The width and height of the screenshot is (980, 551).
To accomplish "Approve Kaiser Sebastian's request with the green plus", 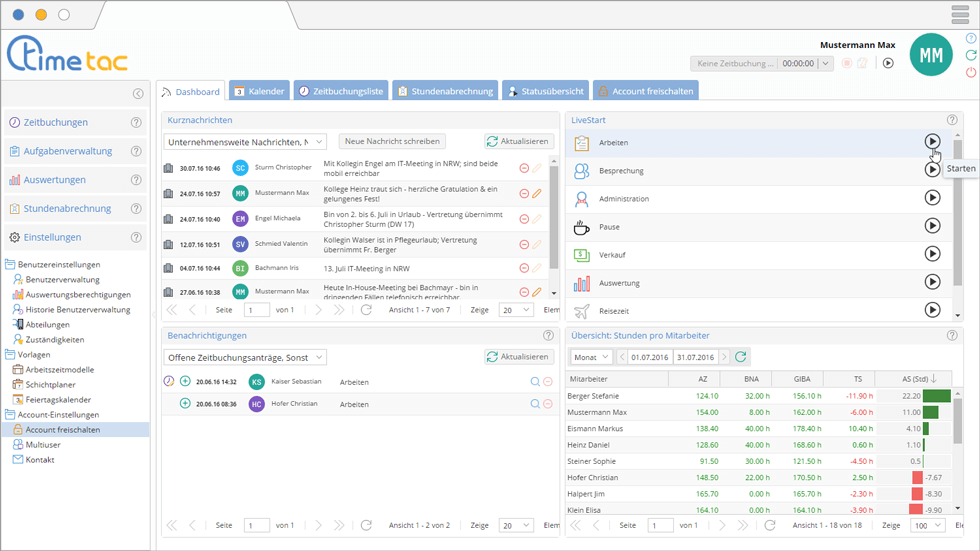I will click(185, 381).
